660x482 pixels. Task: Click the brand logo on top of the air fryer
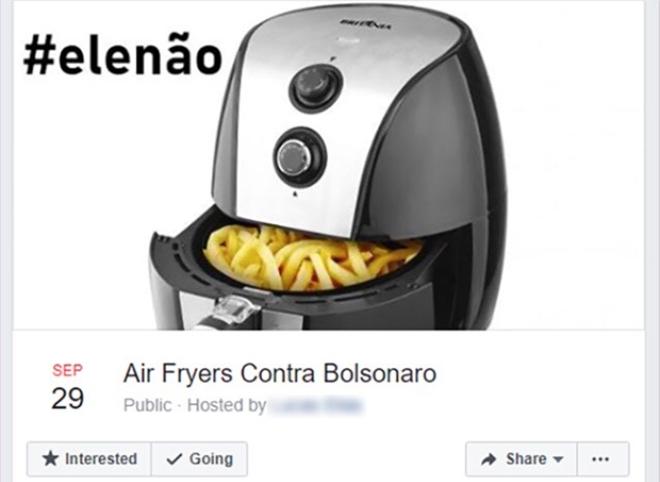365,24
